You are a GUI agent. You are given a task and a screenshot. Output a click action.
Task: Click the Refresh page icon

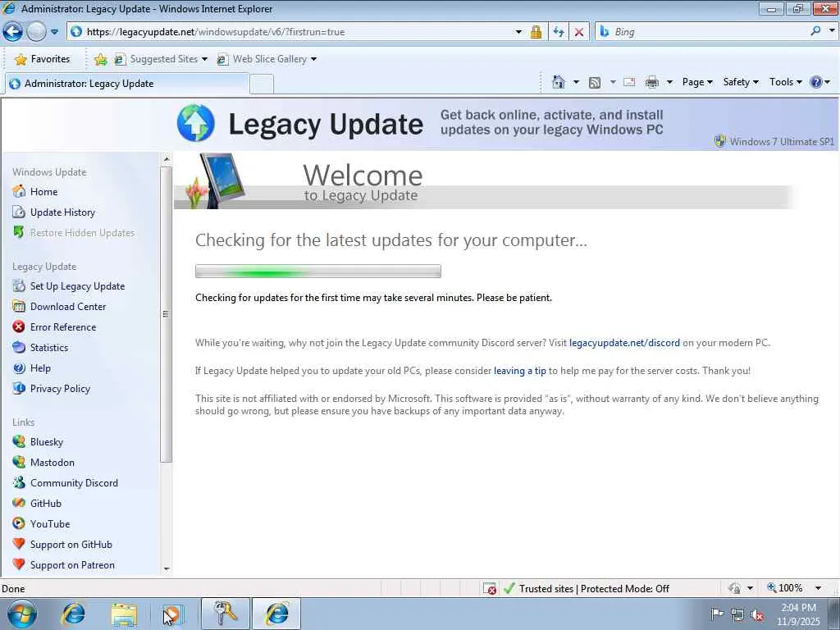coord(558,32)
